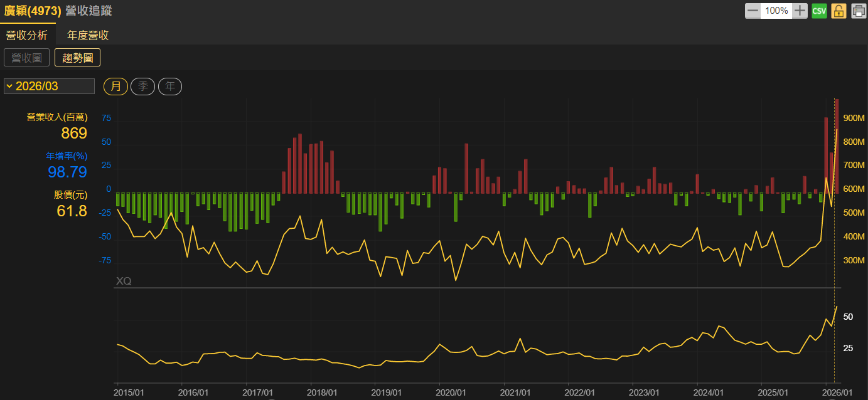Click the 100% zoom level field

(776, 11)
